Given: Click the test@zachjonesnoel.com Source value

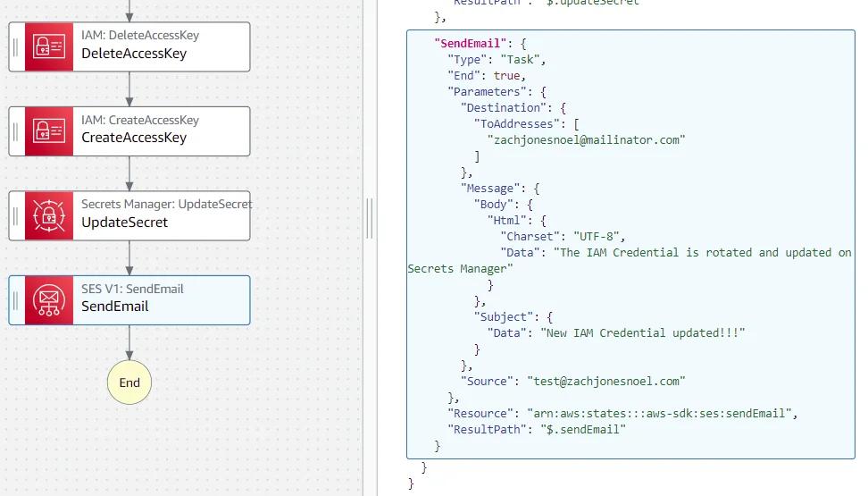Looking at the screenshot, I should click(605, 381).
